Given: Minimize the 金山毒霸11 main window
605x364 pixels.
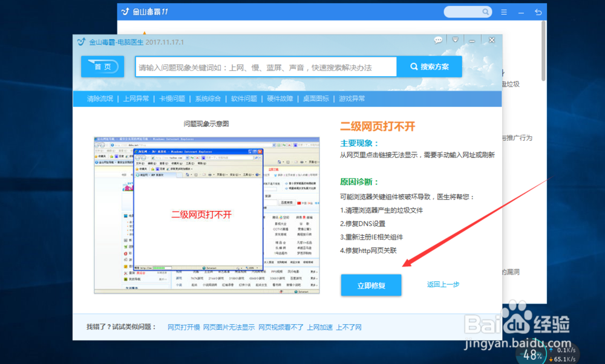Looking at the screenshot, I should pyautogui.click(x=521, y=12).
